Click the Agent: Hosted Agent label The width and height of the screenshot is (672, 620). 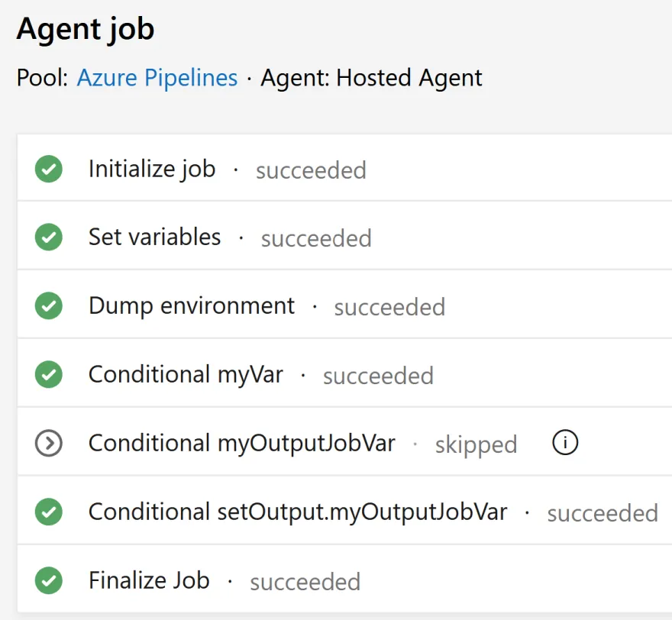point(372,78)
